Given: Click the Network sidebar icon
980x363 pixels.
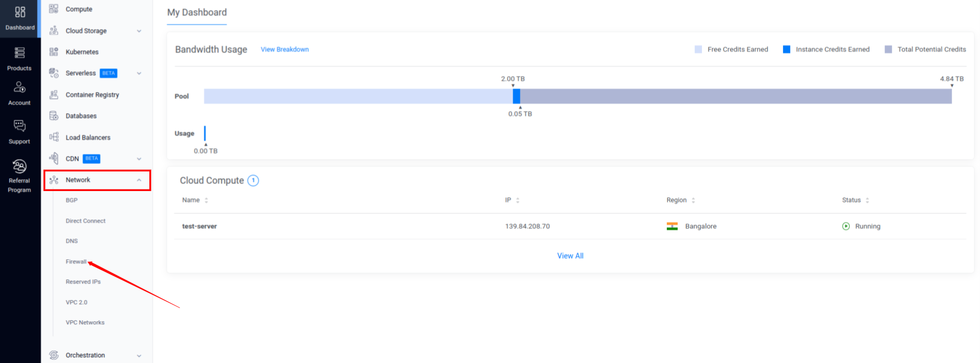Looking at the screenshot, I should point(53,180).
